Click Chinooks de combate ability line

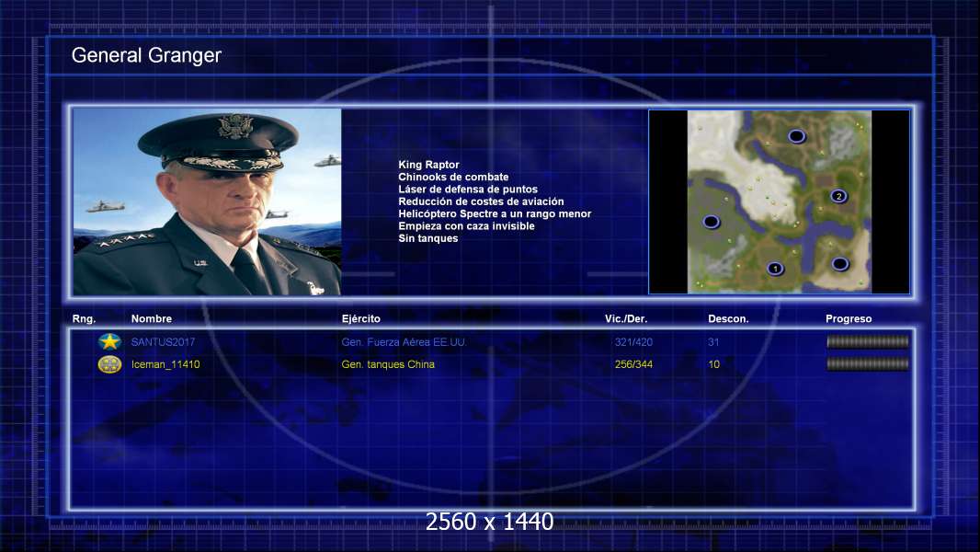453,177
